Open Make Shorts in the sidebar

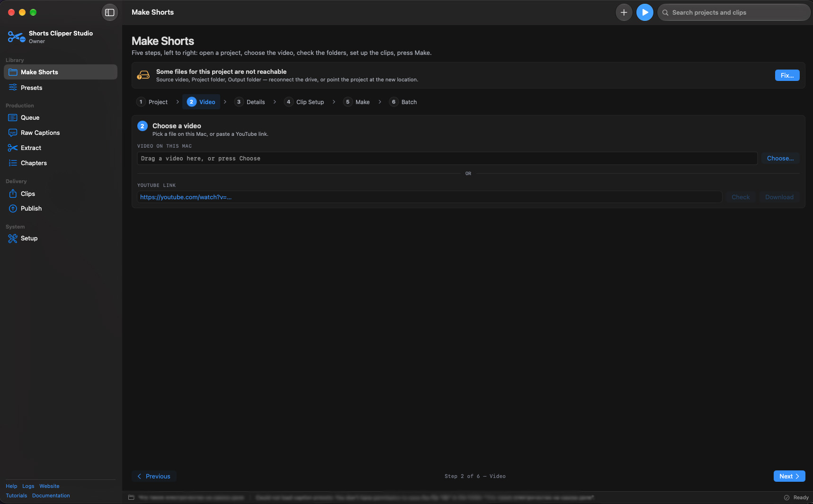pos(61,72)
